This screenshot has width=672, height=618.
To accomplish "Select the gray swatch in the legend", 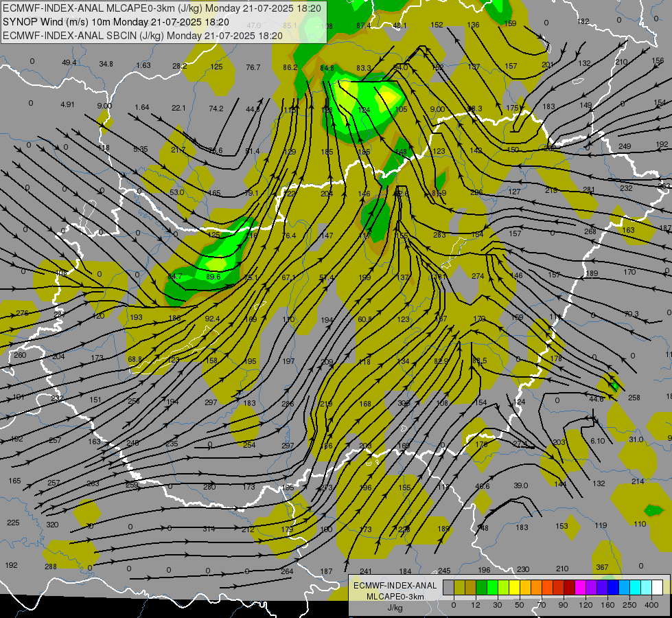I will click(x=448, y=588).
